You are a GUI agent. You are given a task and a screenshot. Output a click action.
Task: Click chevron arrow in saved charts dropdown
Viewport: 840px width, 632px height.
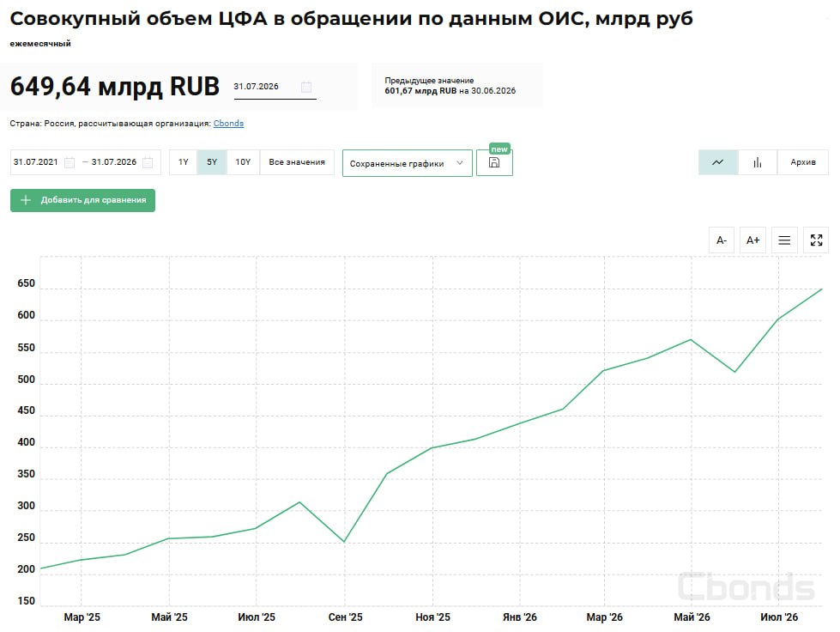[x=459, y=163]
